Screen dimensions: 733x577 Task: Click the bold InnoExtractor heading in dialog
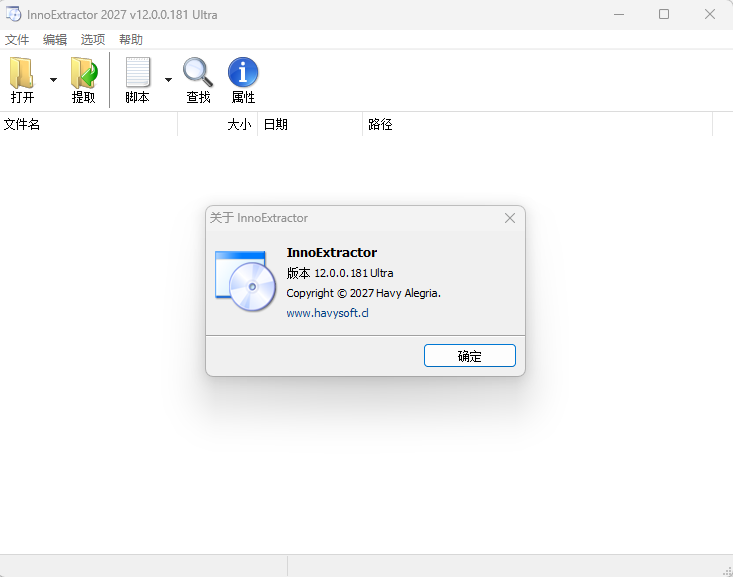[331, 252]
